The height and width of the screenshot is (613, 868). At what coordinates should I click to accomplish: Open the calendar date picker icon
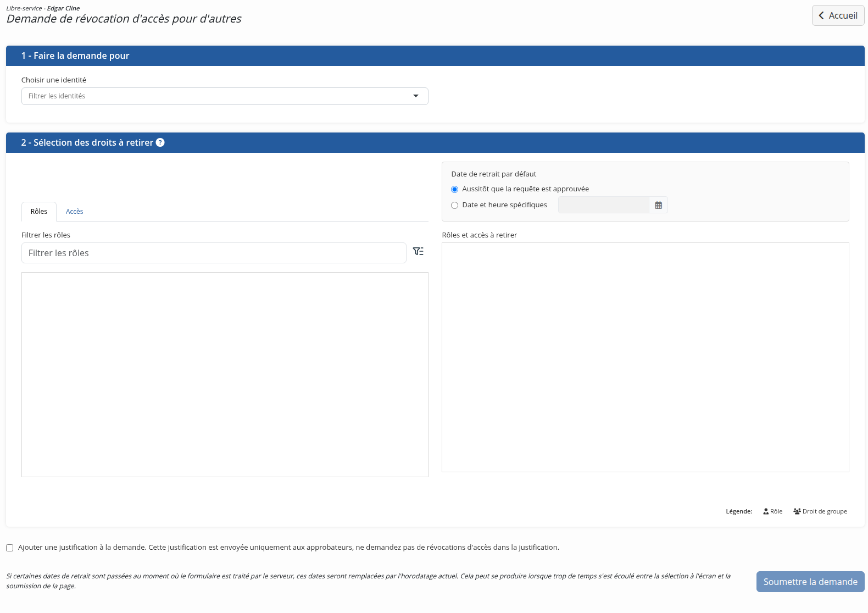click(x=658, y=205)
